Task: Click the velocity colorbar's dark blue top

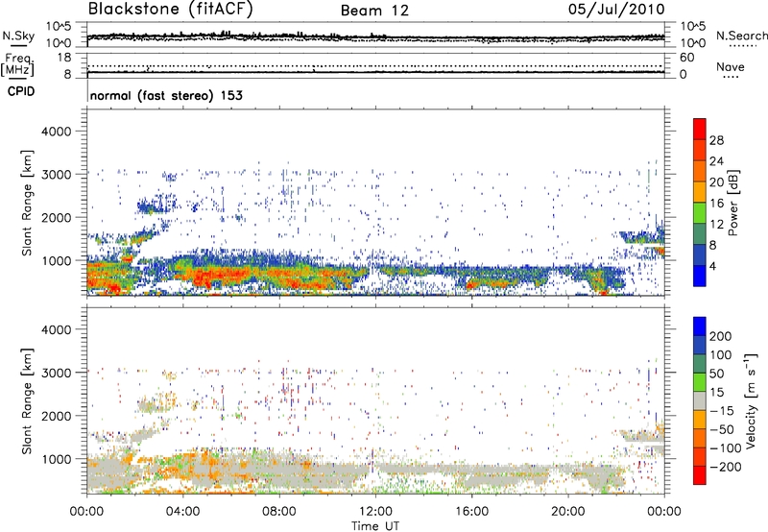Action: click(700, 326)
